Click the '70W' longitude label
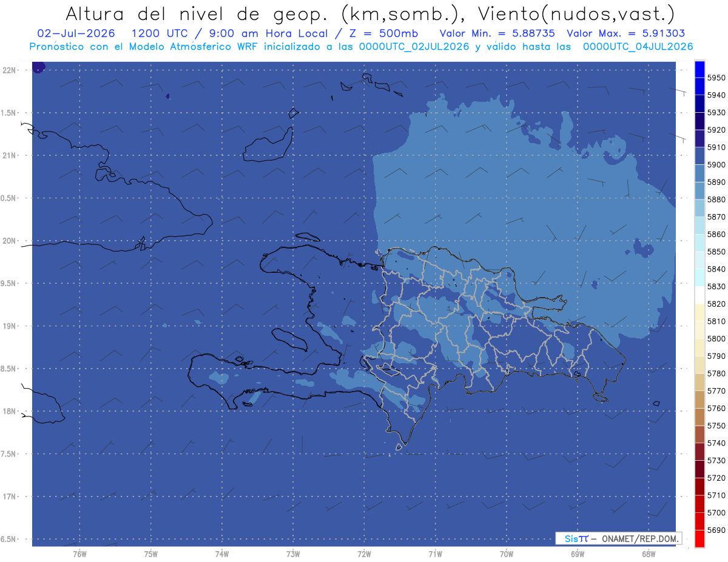The height and width of the screenshot is (562, 728). [507, 554]
